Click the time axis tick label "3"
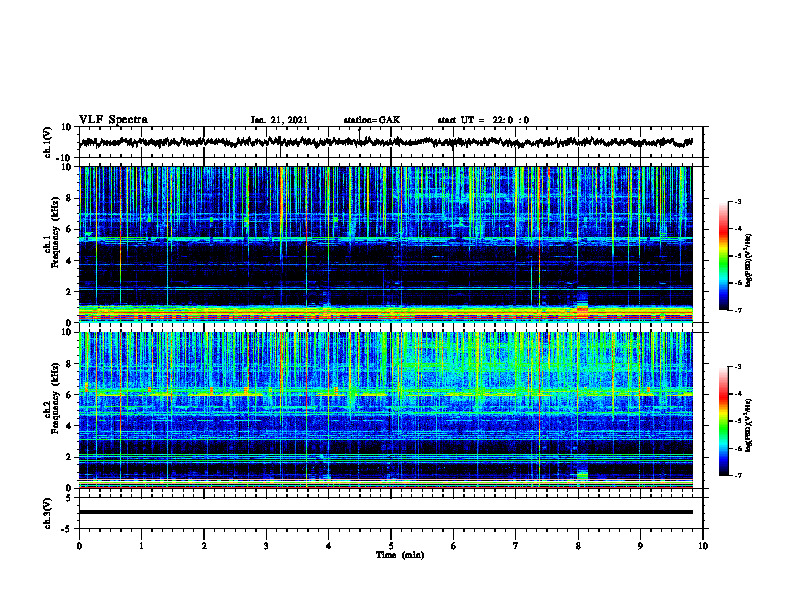The width and height of the screenshot is (792, 612). point(266,546)
